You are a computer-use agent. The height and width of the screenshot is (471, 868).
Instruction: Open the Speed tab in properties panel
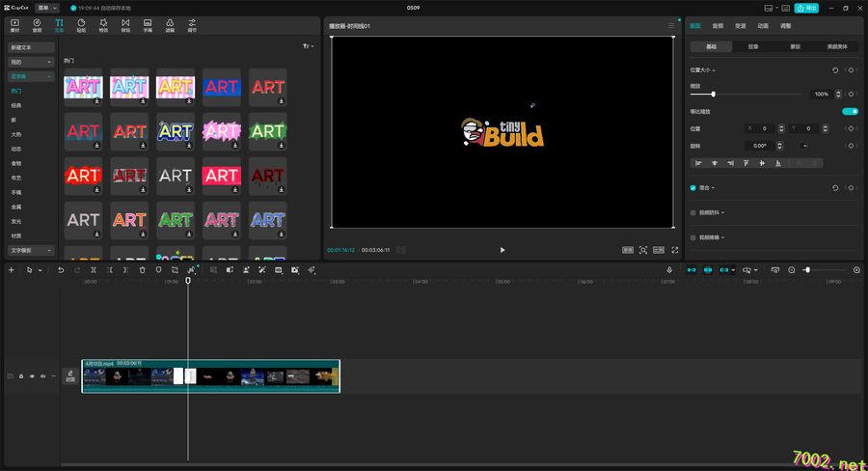coord(740,26)
